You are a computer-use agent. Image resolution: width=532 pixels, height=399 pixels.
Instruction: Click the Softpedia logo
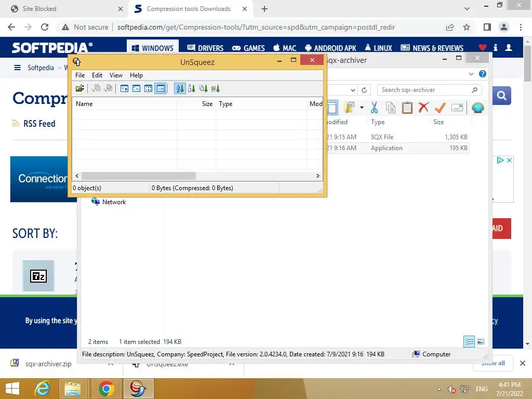52,47
